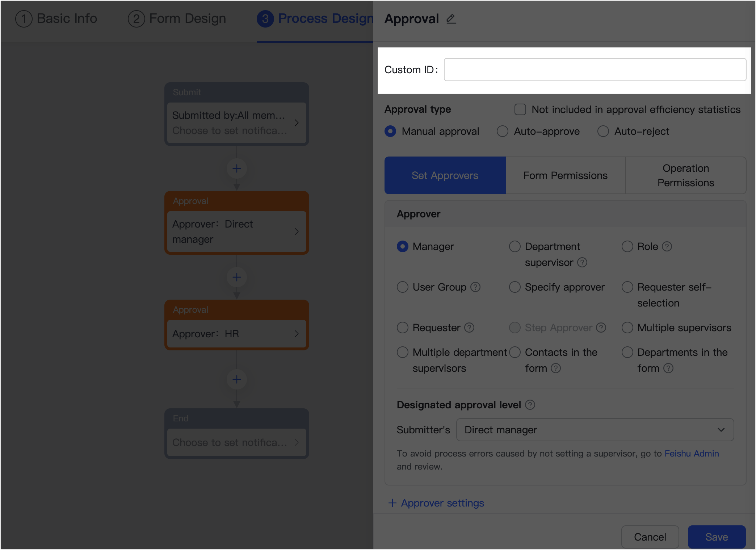Select Multiple supervisors radio option
756x550 pixels.
click(627, 328)
